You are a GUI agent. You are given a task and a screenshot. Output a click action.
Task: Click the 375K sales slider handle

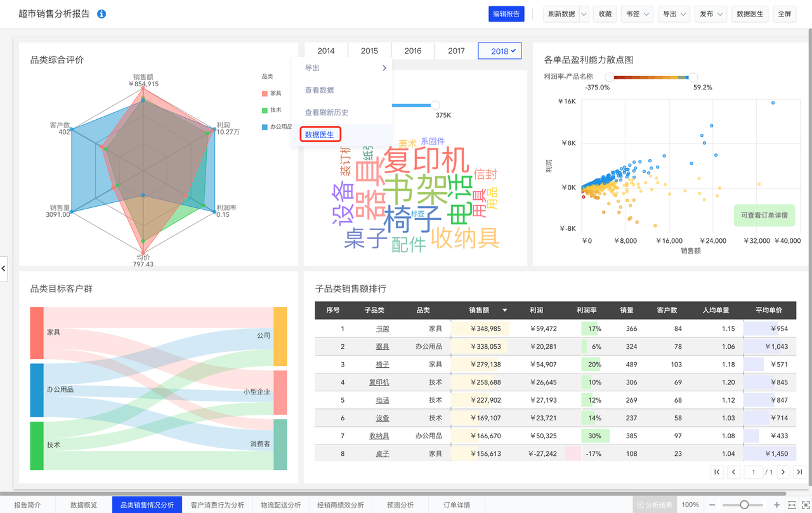[435, 105]
